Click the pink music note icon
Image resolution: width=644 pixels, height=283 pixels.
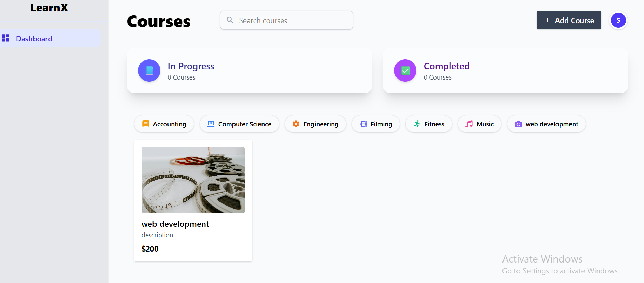pos(469,124)
